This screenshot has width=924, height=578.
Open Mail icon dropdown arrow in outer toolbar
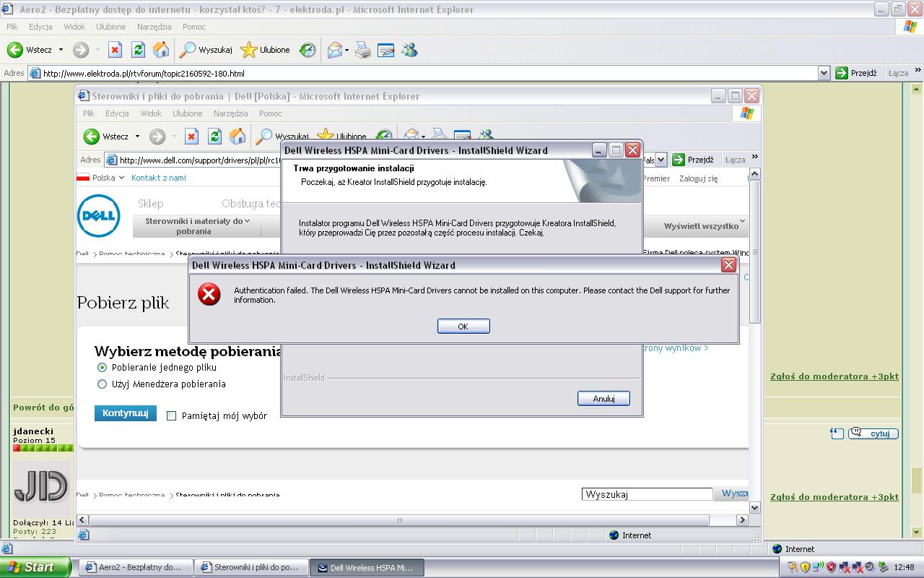coord(346,50)
